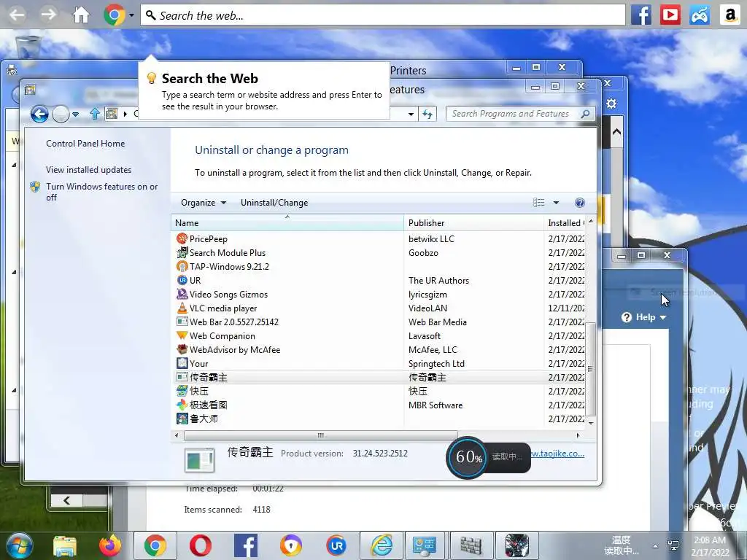Select Web Companion entry

pos(379,335)
